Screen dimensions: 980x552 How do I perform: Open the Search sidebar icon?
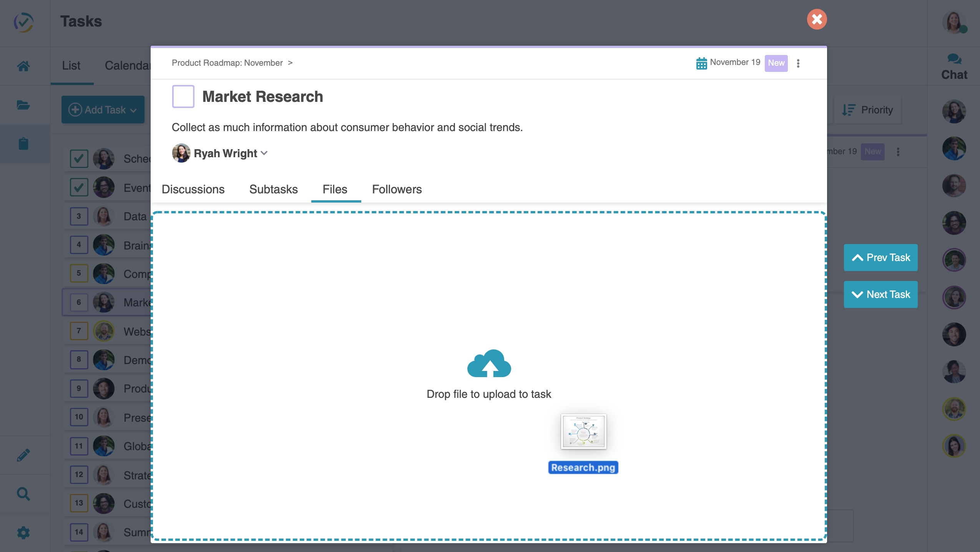coord(23,494)
